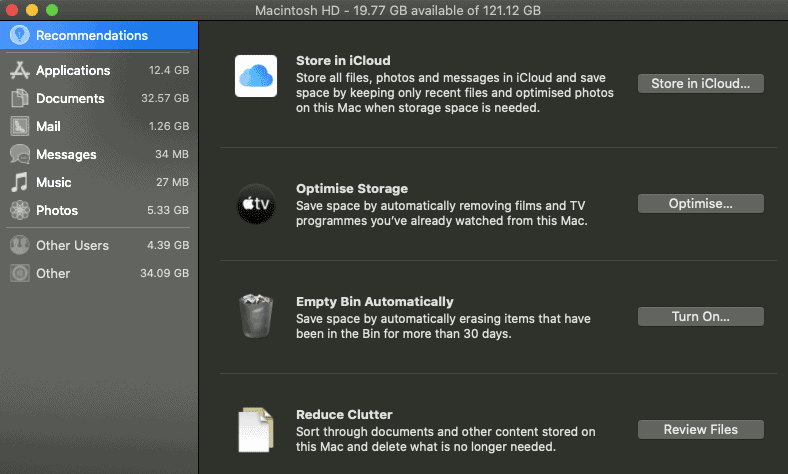
Task: Click the iCloud cloud icon
Action: (256, 76)
